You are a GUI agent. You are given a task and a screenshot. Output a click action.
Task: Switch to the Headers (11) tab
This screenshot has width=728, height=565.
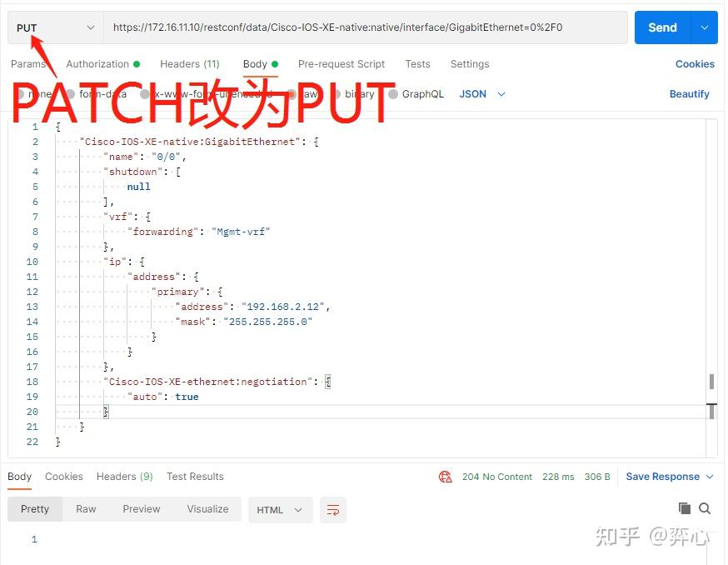click(190, 64)
